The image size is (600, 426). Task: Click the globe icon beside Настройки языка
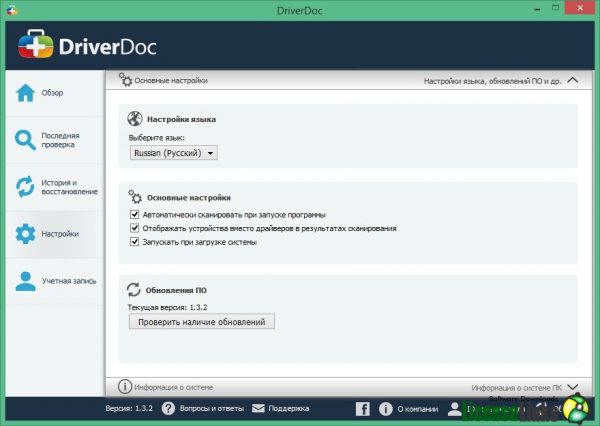(135, 119)
